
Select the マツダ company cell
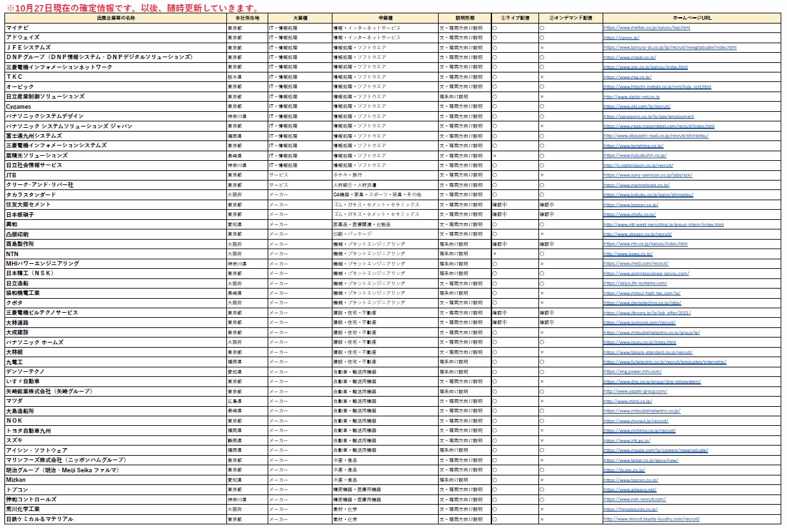[115, 402]
